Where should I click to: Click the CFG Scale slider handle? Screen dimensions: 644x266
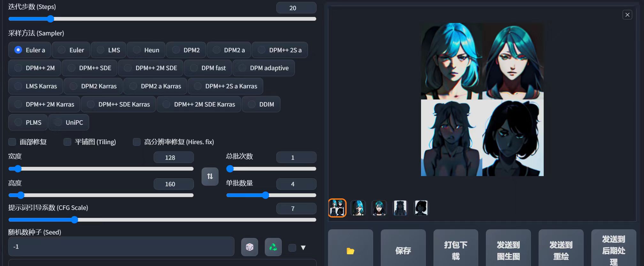point(74,220)
